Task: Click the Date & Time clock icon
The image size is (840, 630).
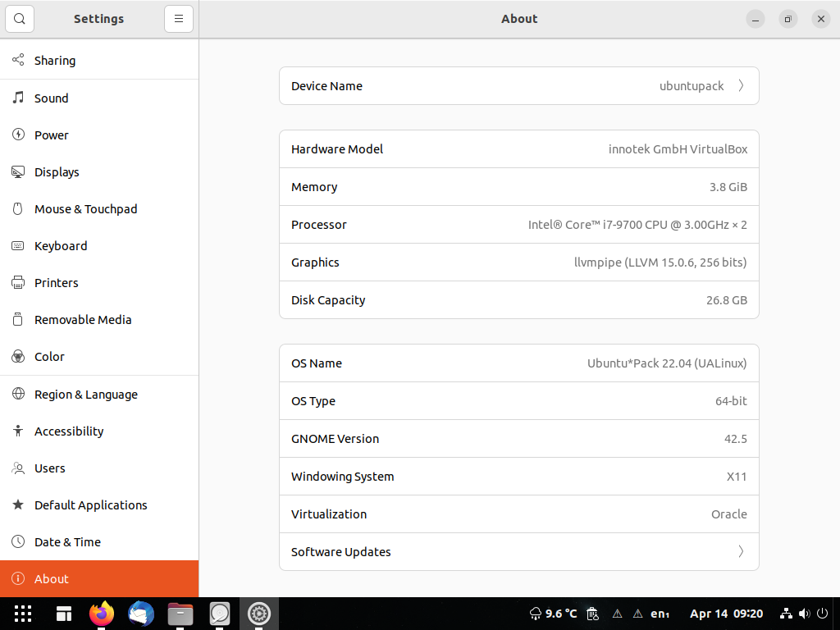Action: (x=18, y=541)
